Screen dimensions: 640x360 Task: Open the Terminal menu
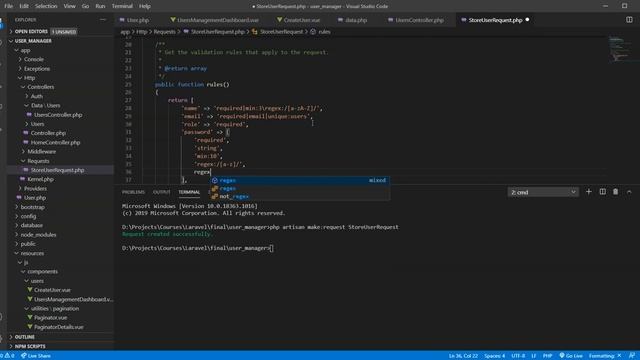click(x=122, y=6)
